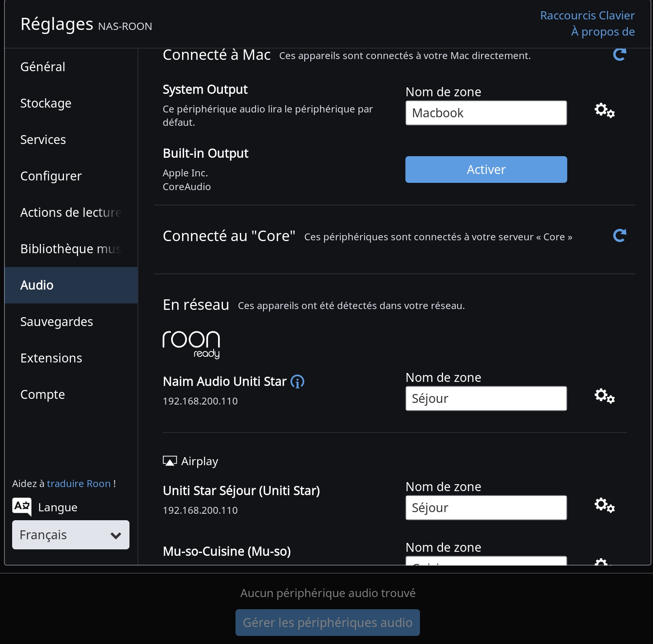Click the Uniti Star Séjour (Uniti Star) name
Image resolution: width=653 pixels, height=644 pixels.
point(241,491)
